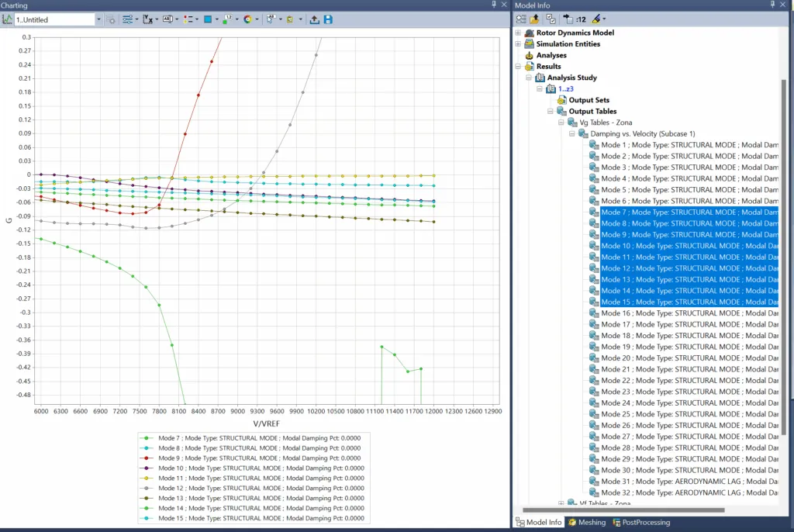Click the highlighter icon in Model Info toolbar

tap(595, 19)
